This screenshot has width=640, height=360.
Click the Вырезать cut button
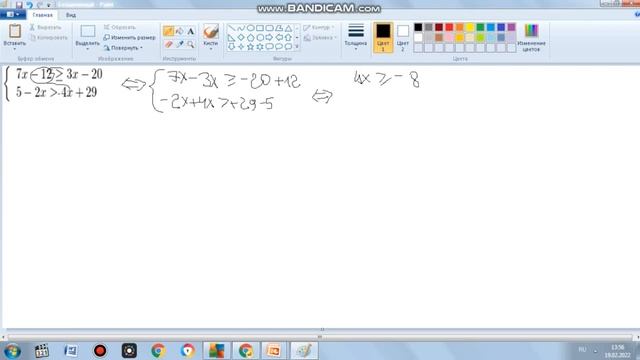(x=45, y=27)
